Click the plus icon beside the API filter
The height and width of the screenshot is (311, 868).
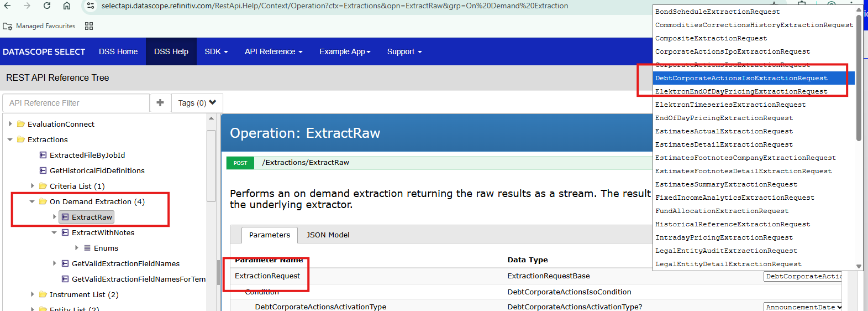tap(160, 102)
